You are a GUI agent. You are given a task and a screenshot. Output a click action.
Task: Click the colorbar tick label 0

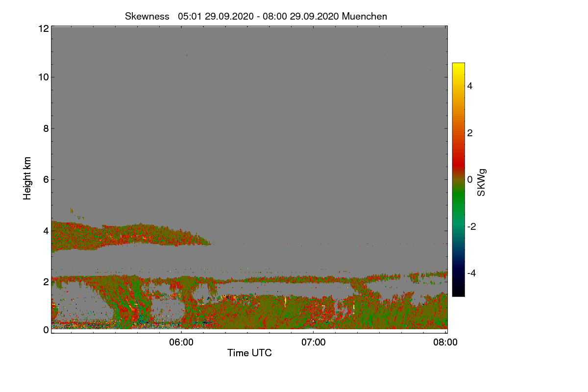[470, 179]
